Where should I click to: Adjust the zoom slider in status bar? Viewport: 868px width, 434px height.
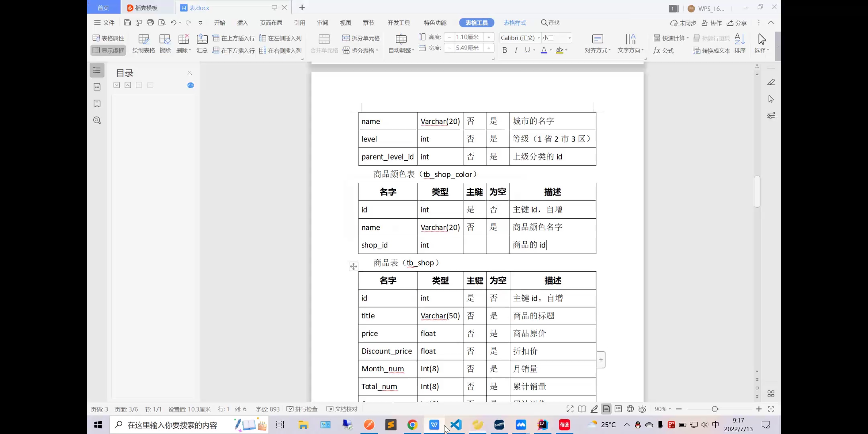(x=714, y=409)
